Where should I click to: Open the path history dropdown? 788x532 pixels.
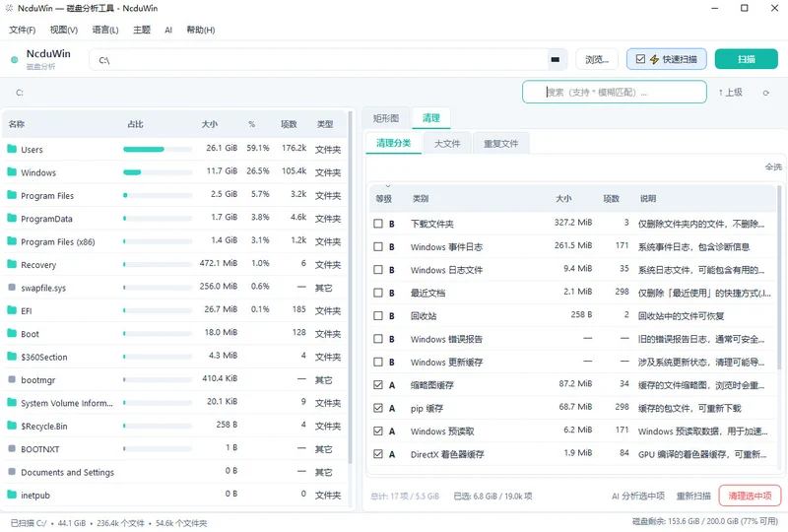coord(556,60)
